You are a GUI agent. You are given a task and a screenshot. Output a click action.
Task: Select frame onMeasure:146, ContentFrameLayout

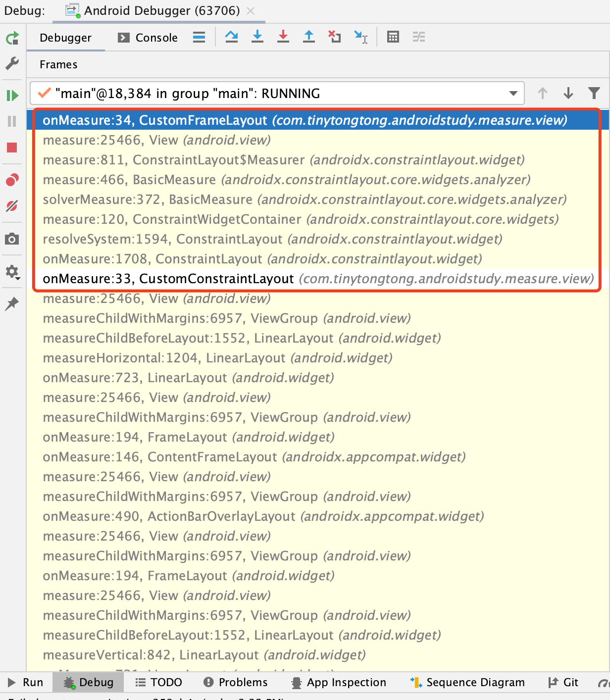coord(317,457)
